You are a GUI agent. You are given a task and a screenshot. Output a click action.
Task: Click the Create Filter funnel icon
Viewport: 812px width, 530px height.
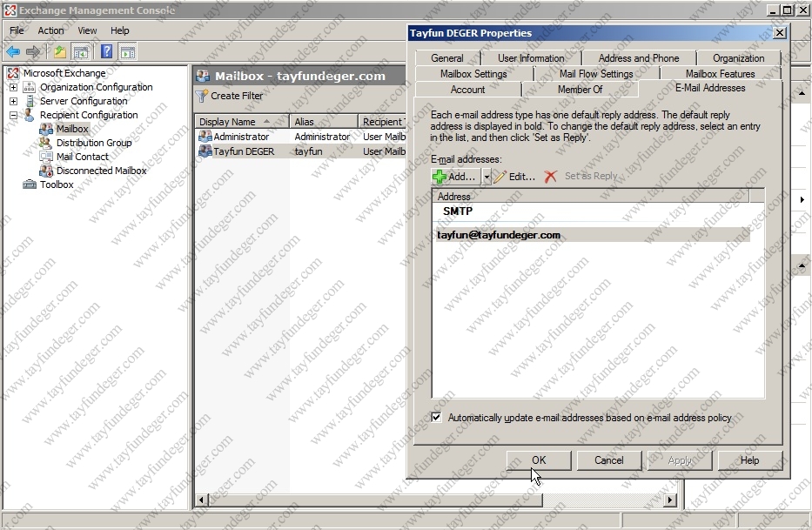click(x=201, y=96)
